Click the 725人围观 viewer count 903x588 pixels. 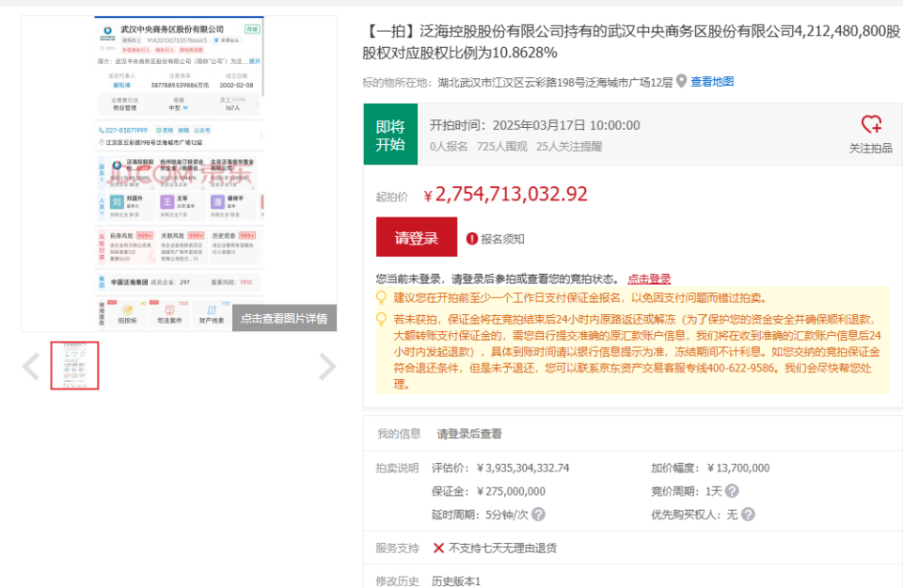(x=502, y=147)
